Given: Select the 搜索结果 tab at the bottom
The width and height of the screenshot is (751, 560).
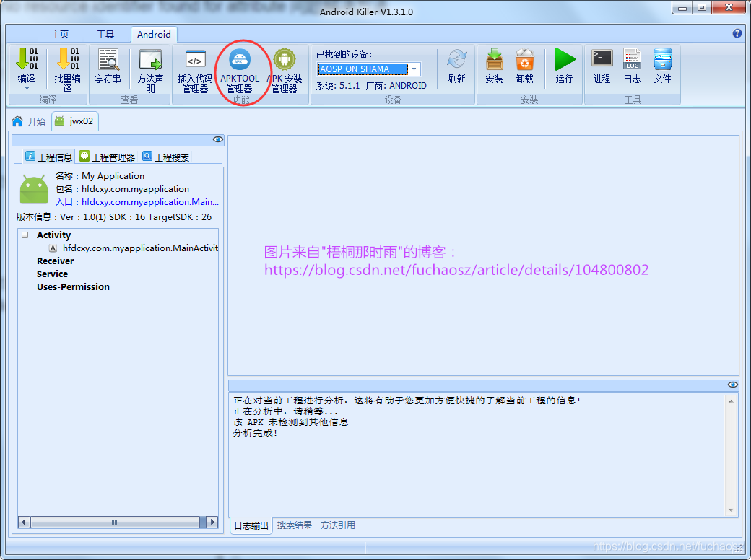Looking at the screenshot, I should [x=295, y=525].
